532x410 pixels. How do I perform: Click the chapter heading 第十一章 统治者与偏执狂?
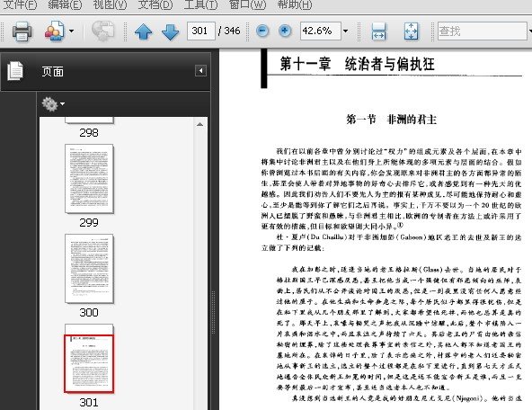(358, 64)
